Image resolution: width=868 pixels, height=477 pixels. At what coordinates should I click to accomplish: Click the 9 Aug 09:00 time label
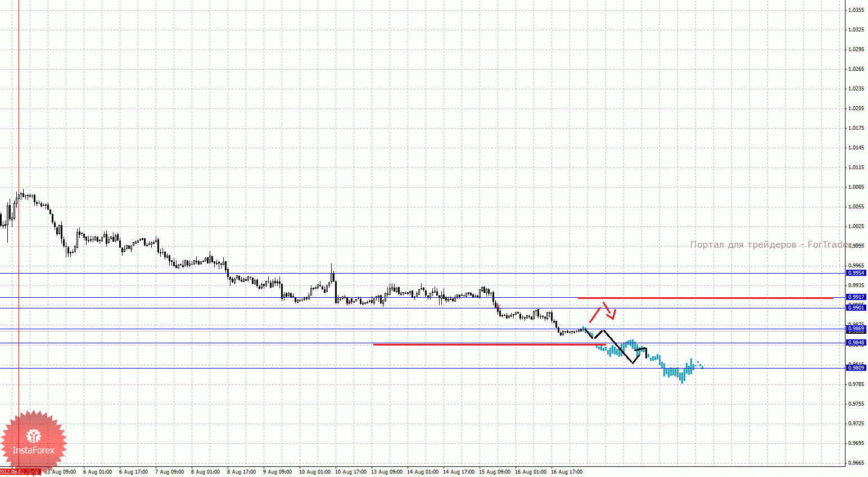277,472
